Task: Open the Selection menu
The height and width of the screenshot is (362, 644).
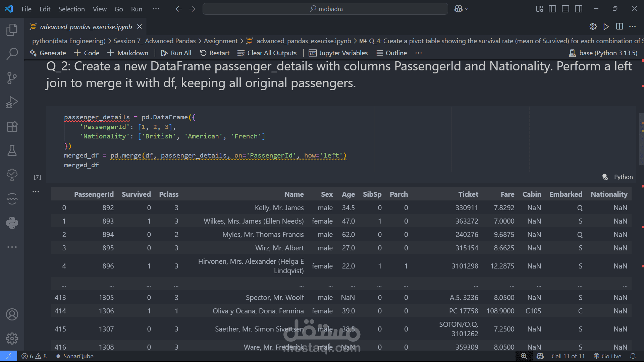Action: tap(71, 9)
